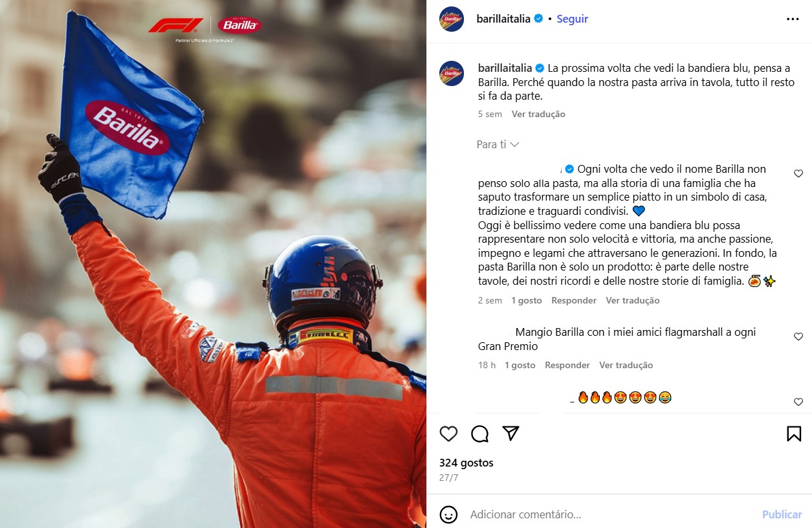812x528 pixels.
Task: View the 324 gostos likes list
Action: [466, 463]
